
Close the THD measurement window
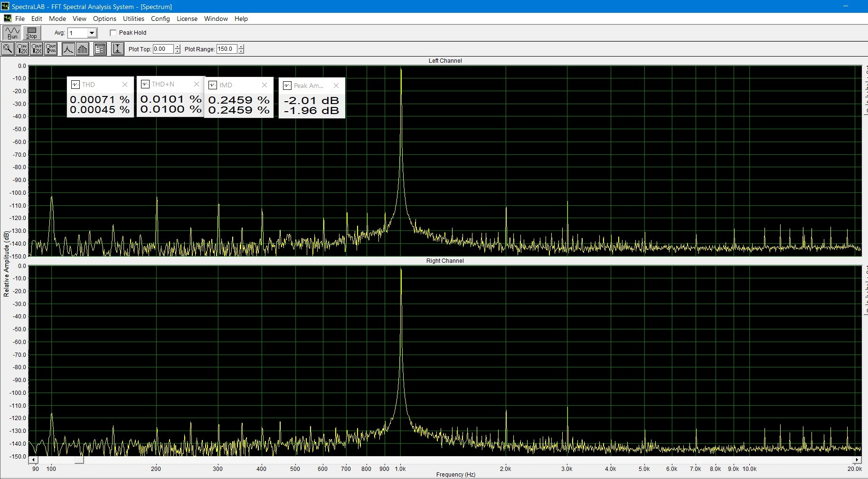pyautogui.click(x=125, y=85)
